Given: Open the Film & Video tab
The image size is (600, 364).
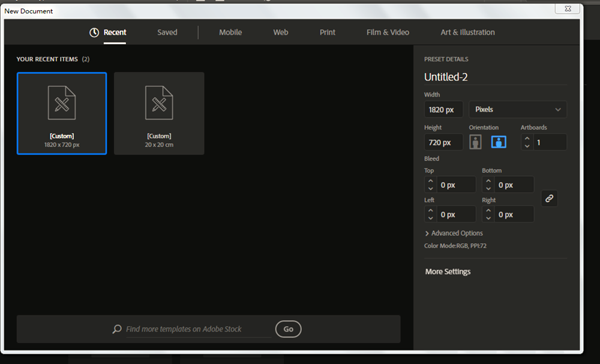Looking at the screenshot, I should pos(388,33).
